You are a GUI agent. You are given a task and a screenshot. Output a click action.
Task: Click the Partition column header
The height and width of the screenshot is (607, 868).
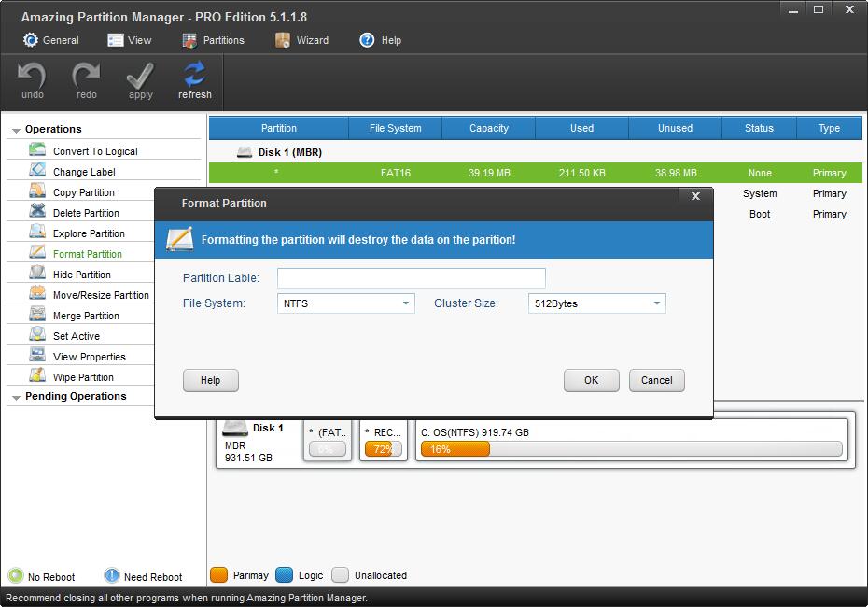[278, 128]
